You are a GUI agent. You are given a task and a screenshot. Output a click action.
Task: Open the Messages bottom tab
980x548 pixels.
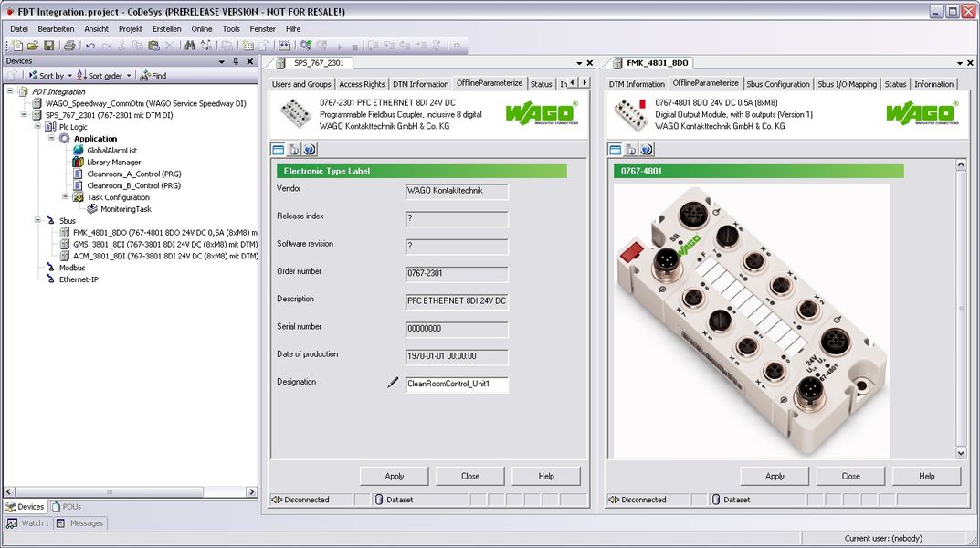(80, 523)
